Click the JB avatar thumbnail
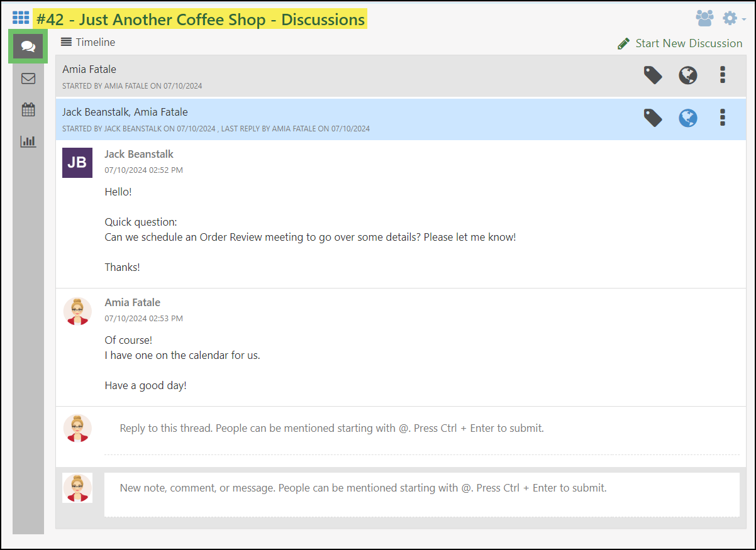The height and width of the screenshot is (550, 756). 77,163
